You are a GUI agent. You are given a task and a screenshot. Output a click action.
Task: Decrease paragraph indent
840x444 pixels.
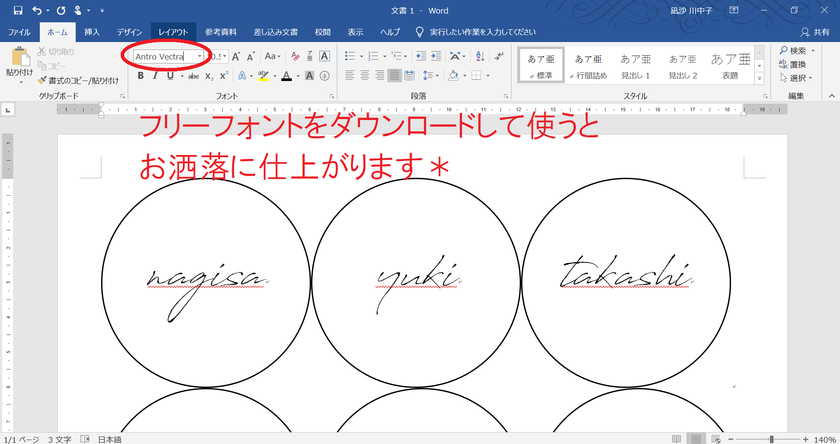[421, 56]
